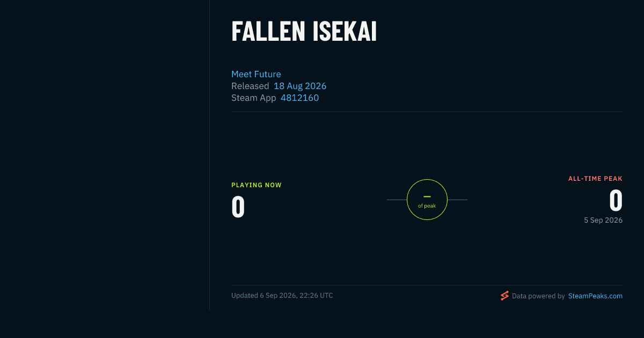Open Steam App ID 4812160 link
Image resolution: width=644 pixels, height=338 pixels.
coord(299,98)
